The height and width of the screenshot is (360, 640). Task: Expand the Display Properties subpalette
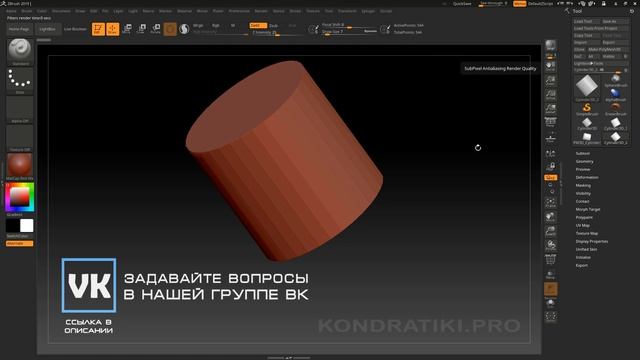[592, 241]
